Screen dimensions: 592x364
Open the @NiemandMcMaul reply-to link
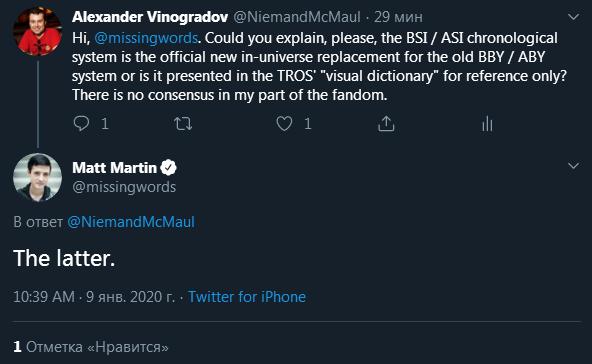click(131, 222)
